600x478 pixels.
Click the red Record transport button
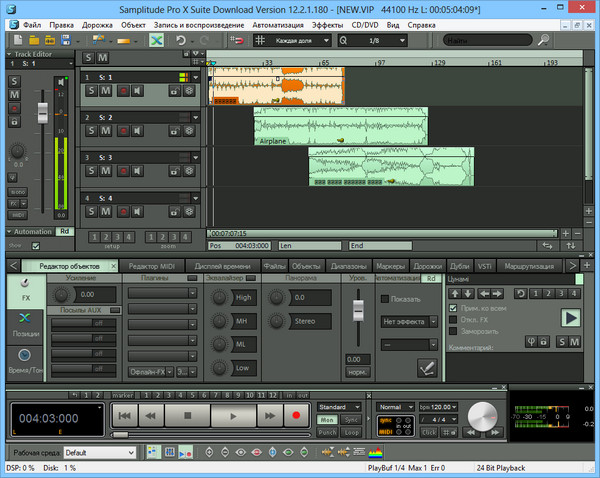pos(296,415)
